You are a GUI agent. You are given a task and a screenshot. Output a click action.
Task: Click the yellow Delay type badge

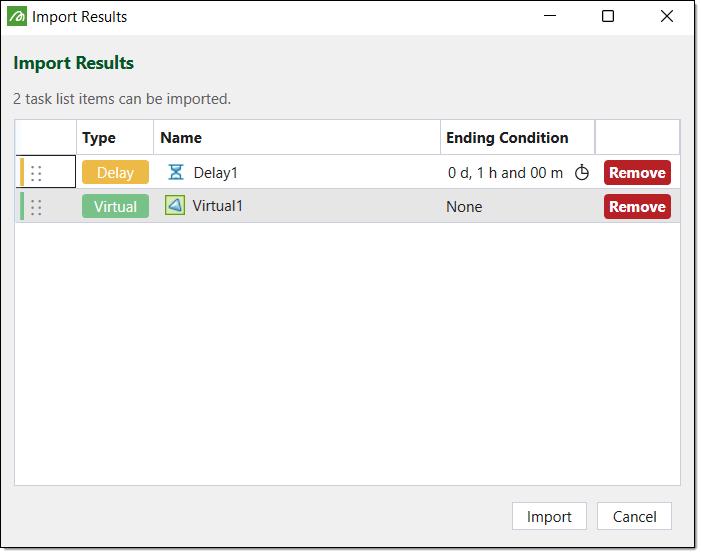click(115, 173)
